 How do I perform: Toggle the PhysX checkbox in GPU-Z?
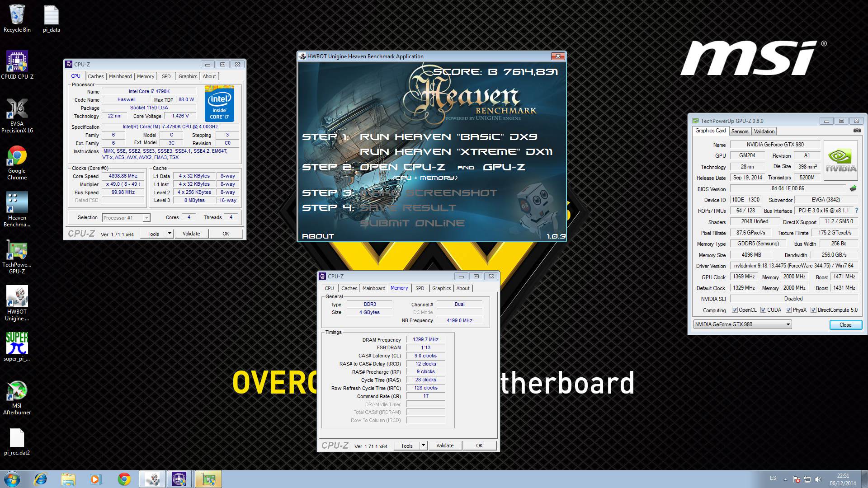789,310
